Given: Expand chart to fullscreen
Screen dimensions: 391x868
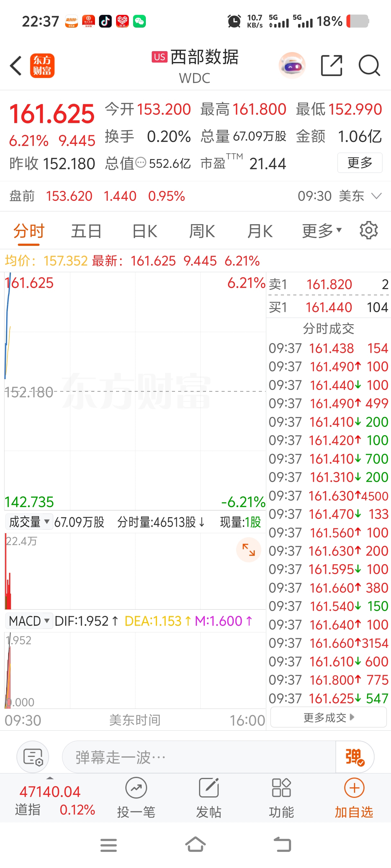Looking at the screenshot, I should tap(249, 550).
